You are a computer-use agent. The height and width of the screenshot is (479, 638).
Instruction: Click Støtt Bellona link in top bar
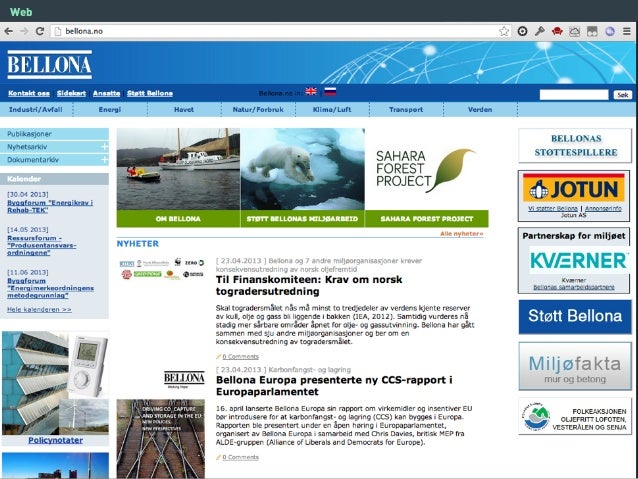(150, 93)
